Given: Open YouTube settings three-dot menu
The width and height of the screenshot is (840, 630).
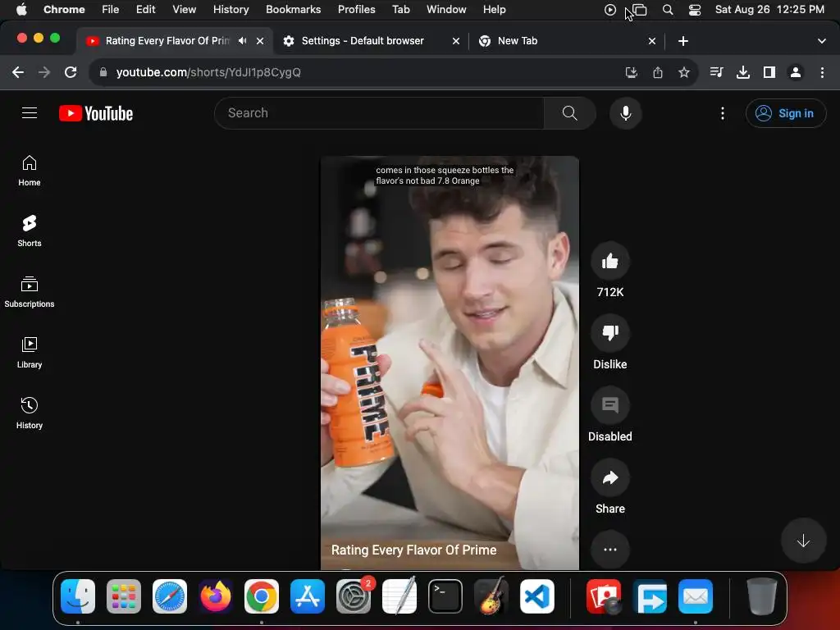Looking at the screenshot, I should [722, 113].
